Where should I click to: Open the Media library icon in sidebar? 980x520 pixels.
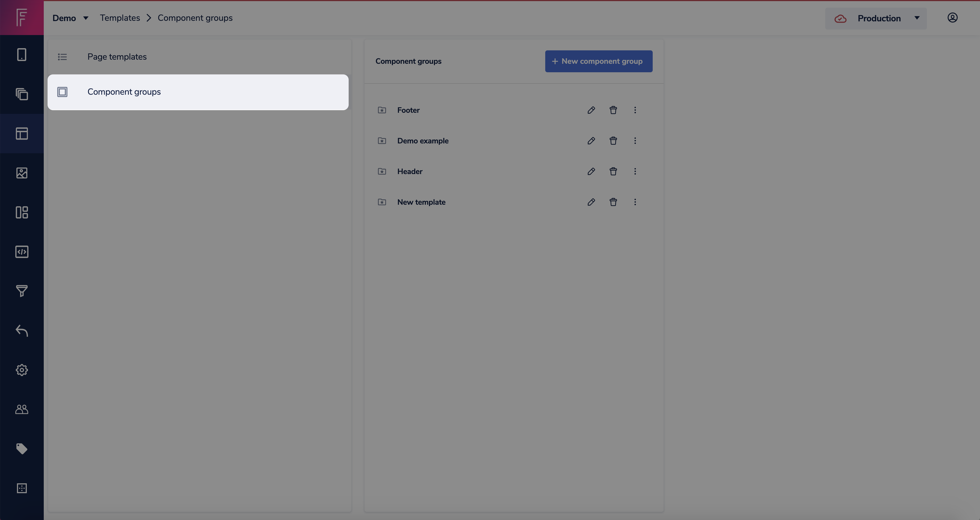pyautogui.click(x=22, y=173)
